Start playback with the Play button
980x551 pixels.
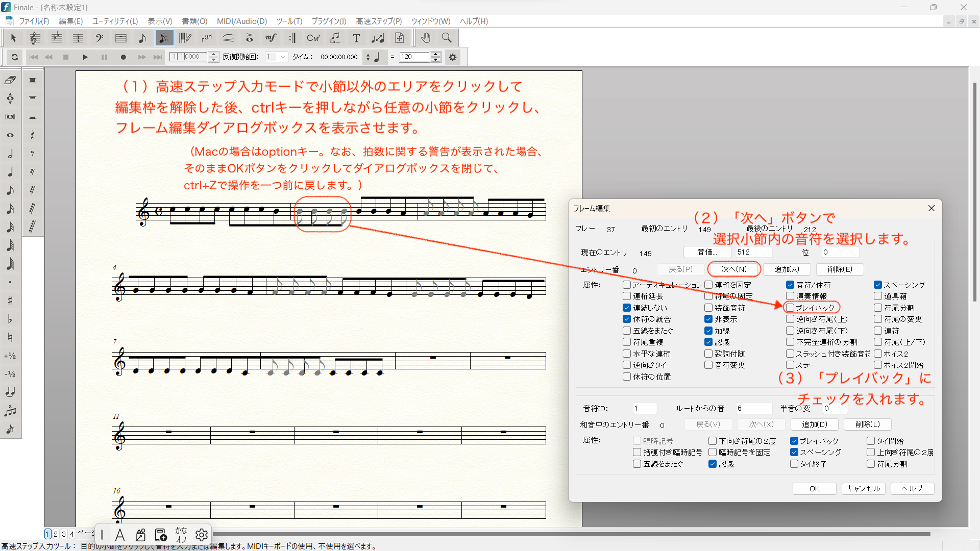(85, 57)
